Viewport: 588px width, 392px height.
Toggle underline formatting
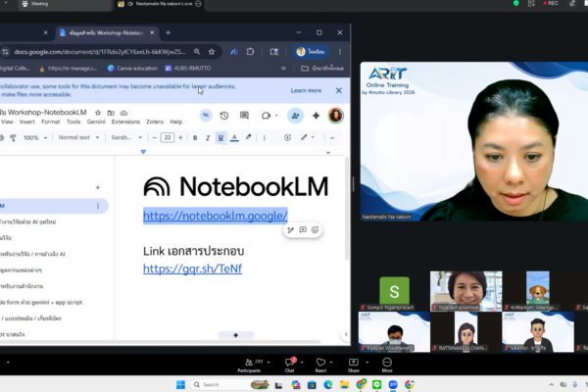[x=220, y=138]
